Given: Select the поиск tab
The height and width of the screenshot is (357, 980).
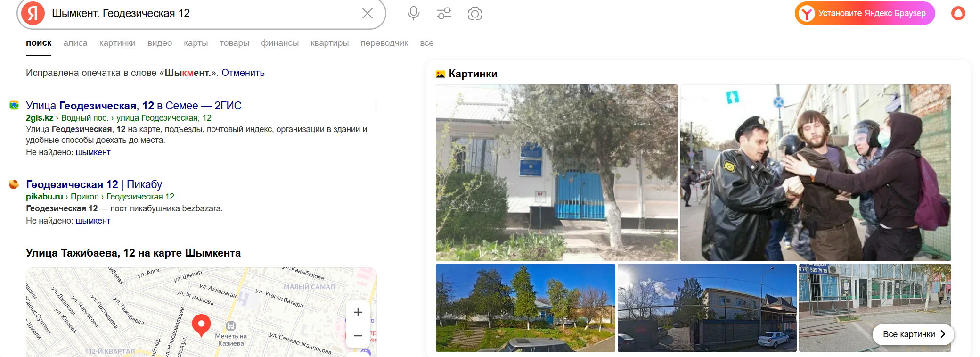Looking at the screenshot, I should (x=39, y=43).
